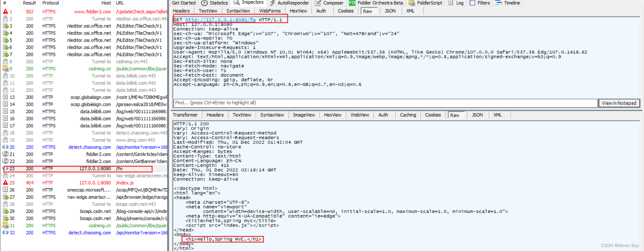Select the 502 session www.fiddler2.com
The image size is (644, 251).
84,12
